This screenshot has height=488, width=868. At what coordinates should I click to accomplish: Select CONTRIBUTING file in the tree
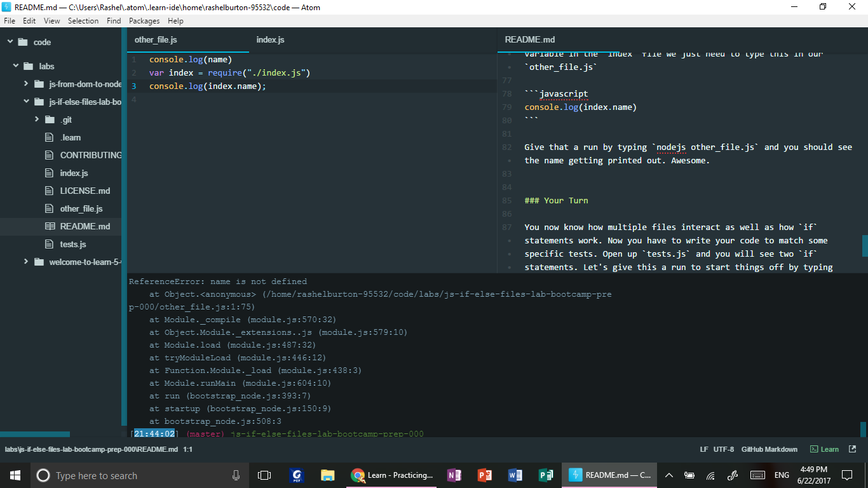(x=91, y=155)
